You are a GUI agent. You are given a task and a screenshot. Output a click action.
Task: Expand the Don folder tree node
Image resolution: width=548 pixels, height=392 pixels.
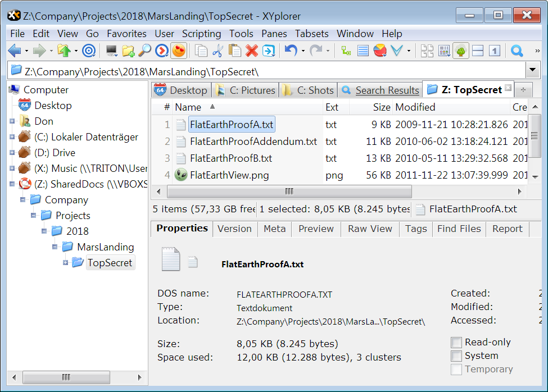point(12,121)
